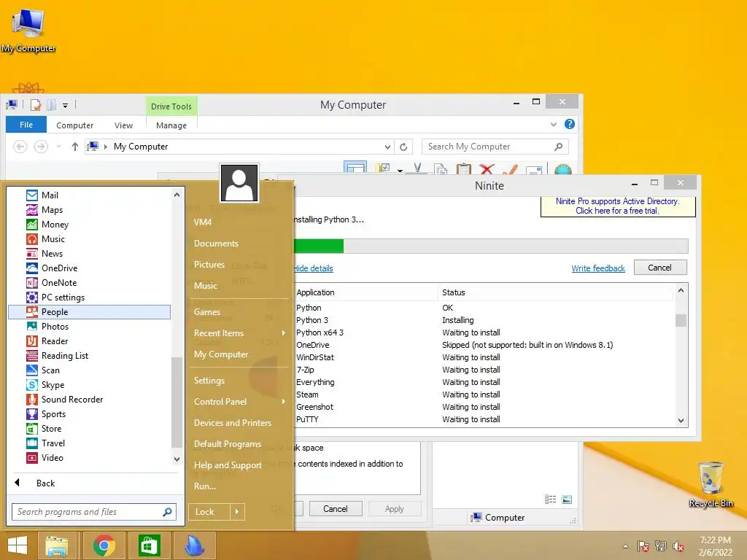
Task: Show hidden tray icons arrow
Action: pyautogui.click(x=625, y=547)
